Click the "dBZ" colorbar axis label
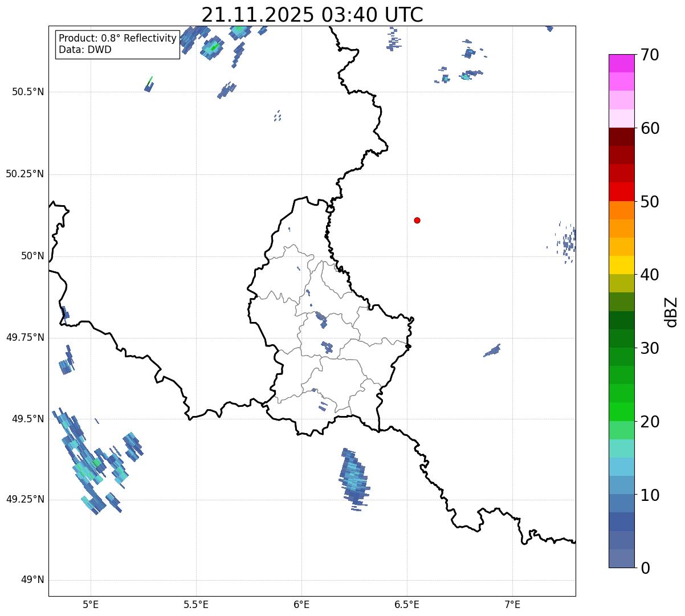 [671, 312]
